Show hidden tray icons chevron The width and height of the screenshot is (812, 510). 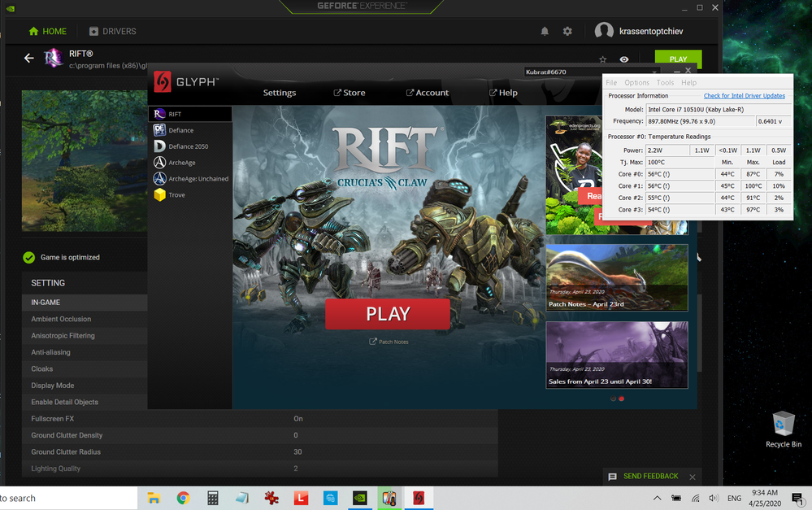tap(657, 498)
